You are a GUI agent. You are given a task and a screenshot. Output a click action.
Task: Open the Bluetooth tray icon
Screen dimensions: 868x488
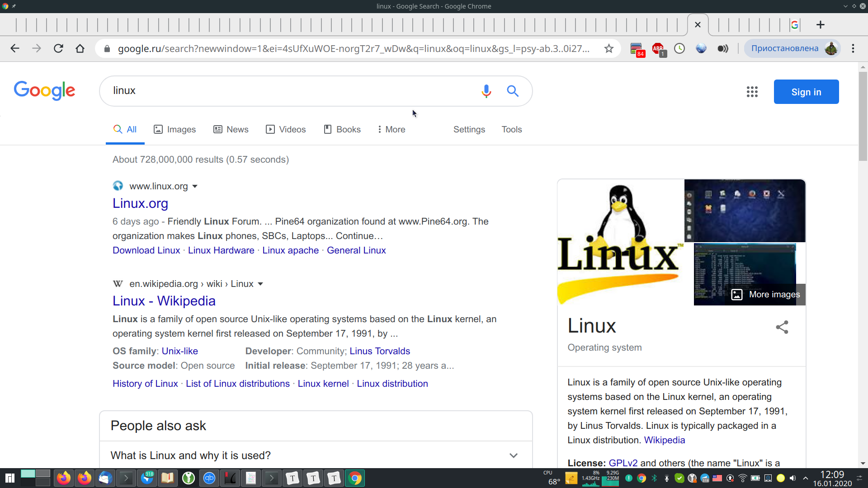click(x=654, y=478)
